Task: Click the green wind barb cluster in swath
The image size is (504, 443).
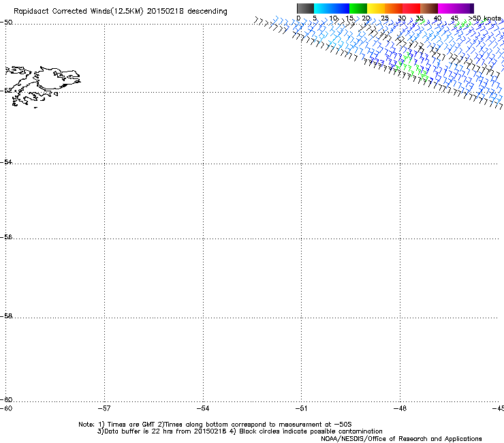Action: 411,67
